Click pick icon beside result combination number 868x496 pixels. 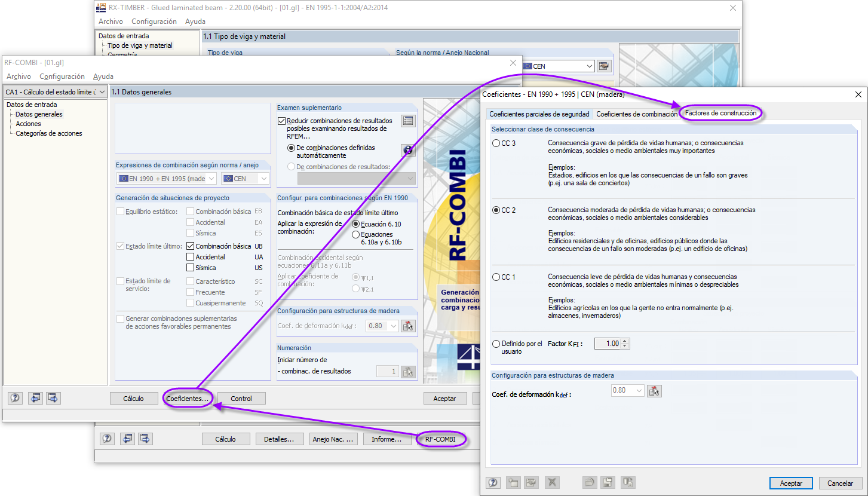(408, 371)
